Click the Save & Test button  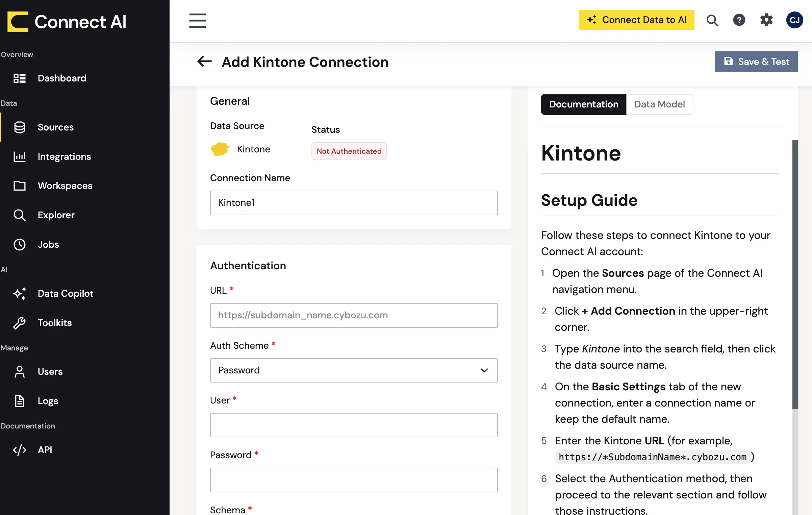coord(756,62)
